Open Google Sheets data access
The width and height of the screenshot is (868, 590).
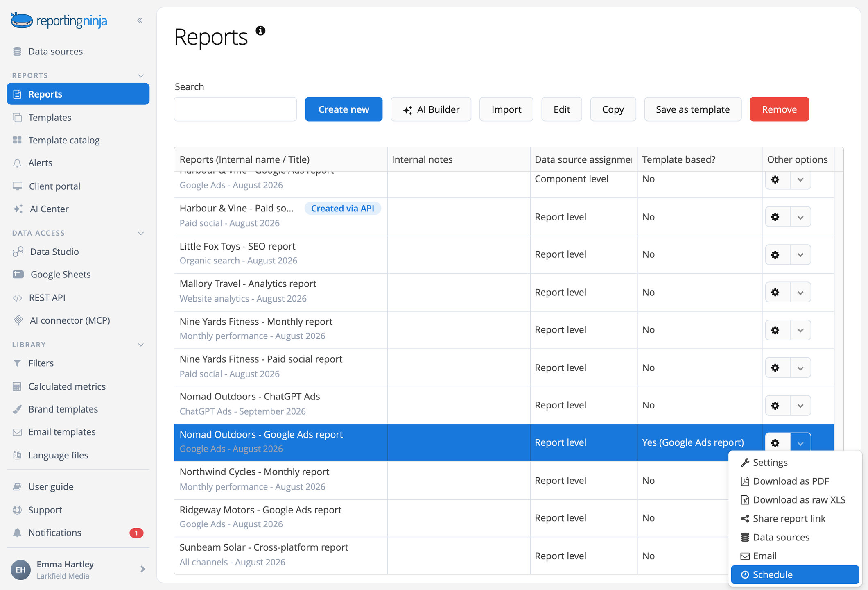click(78, 275)
